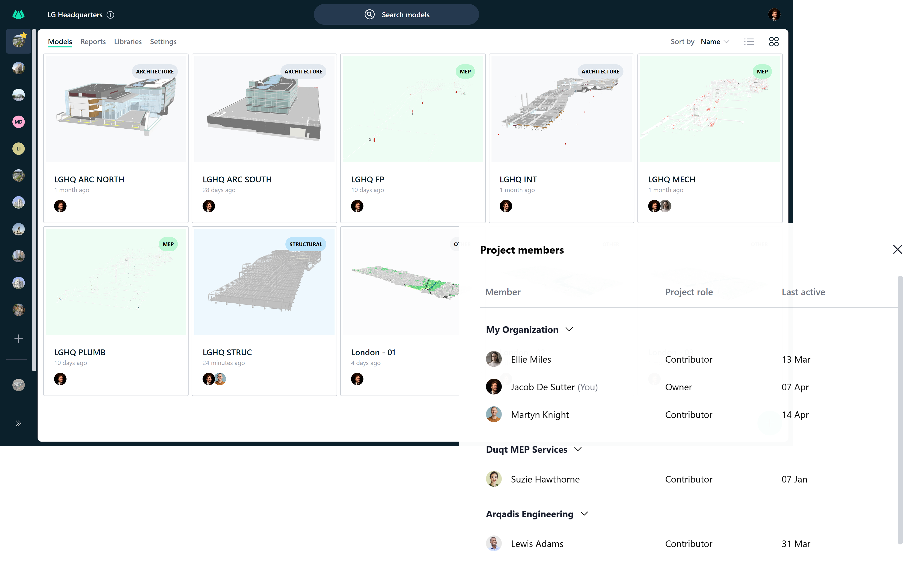Add a new project with plus icon
The image size is (924, 566).
point(18,339)
